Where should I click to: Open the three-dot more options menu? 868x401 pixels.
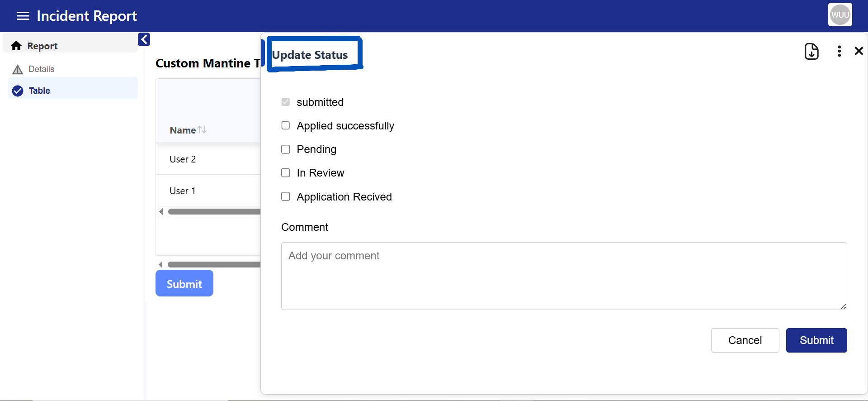[839, 51]
